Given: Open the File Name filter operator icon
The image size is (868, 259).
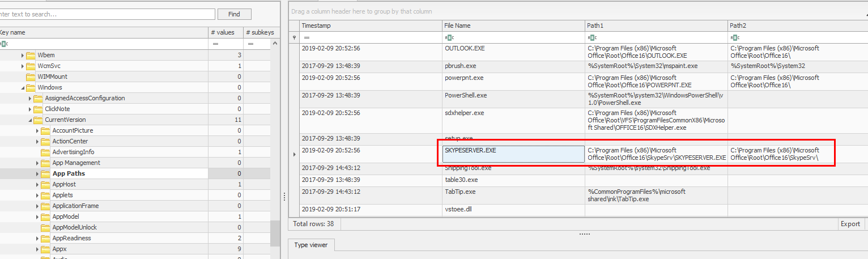Looking at the screenshot, I should pos(450,37).
